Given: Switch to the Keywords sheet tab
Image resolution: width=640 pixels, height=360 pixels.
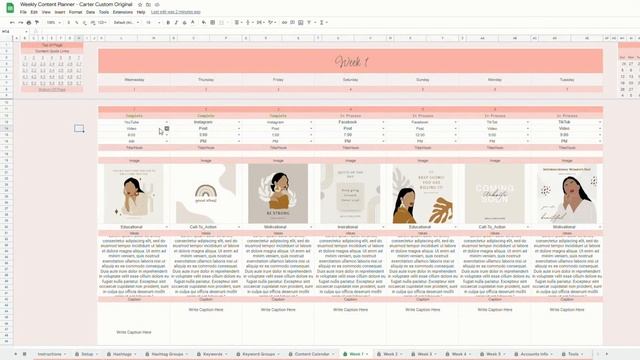Looking at the screenshot, I should tap(211, 354).
